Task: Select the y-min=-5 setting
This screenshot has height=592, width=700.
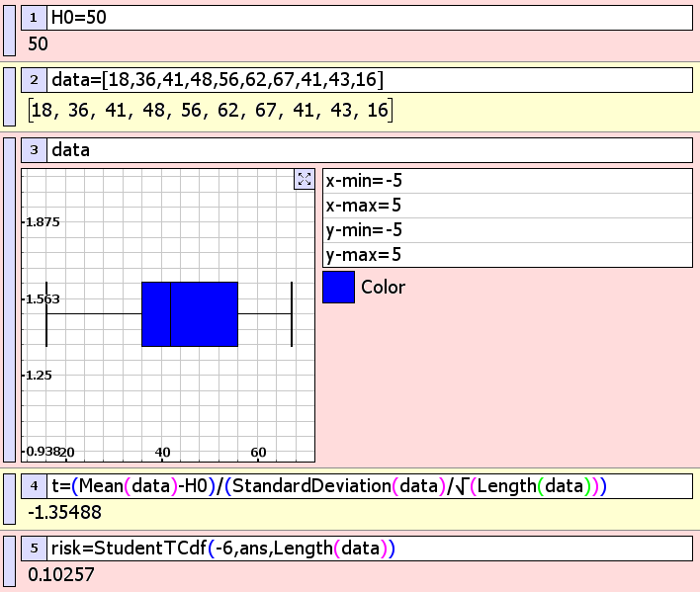Action: [x=507, y=229]
